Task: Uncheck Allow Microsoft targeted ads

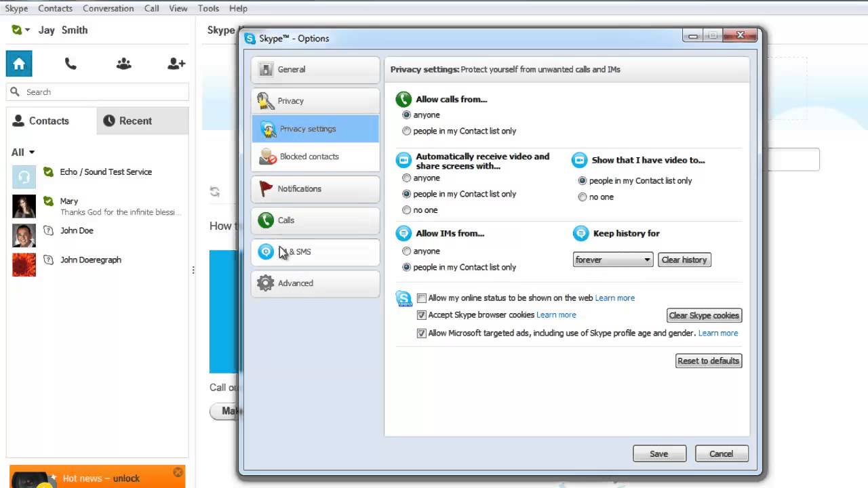Action: (x=422, y=333)
